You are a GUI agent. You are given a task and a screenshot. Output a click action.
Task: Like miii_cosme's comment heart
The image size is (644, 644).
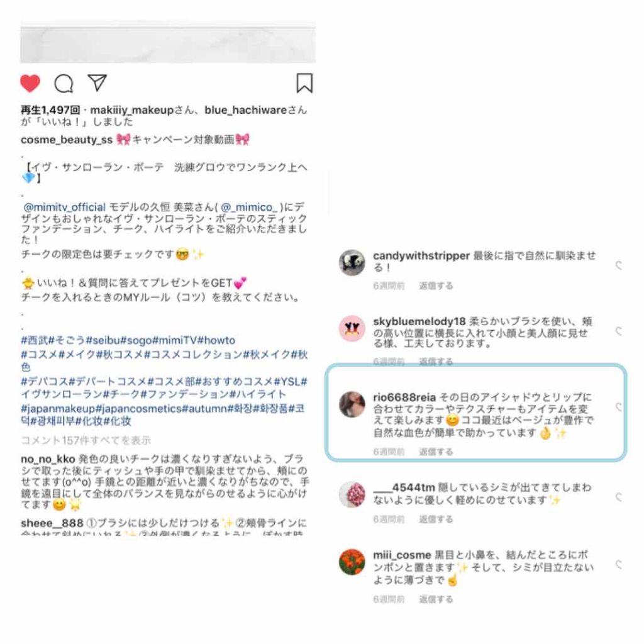(x=619, y=565)
